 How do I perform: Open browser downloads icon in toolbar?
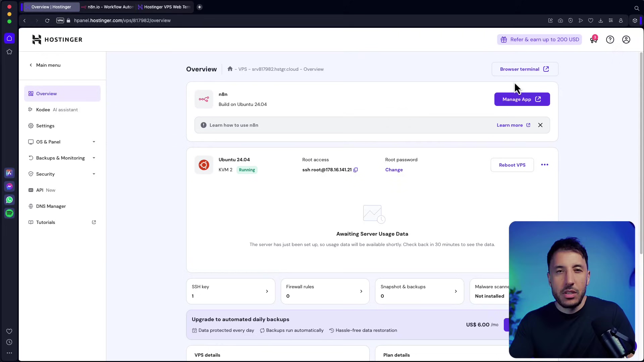tap(601, 20)
